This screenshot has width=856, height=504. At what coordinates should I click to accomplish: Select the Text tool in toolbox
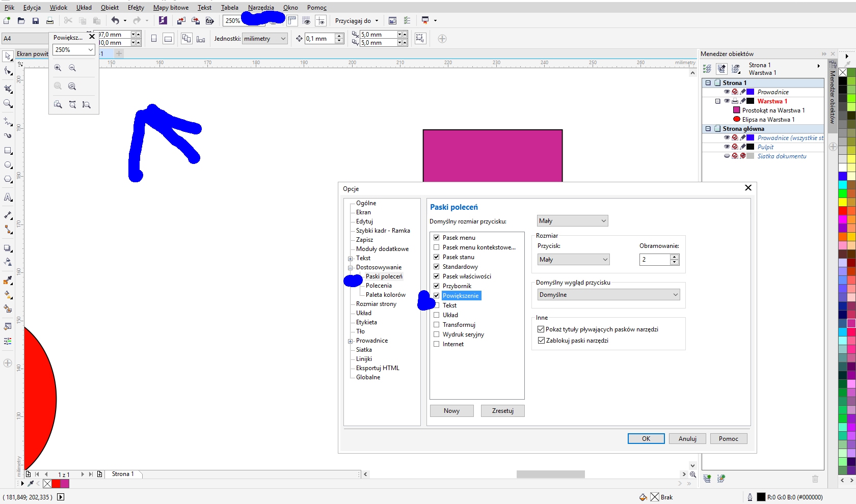[x=8, y=198]
